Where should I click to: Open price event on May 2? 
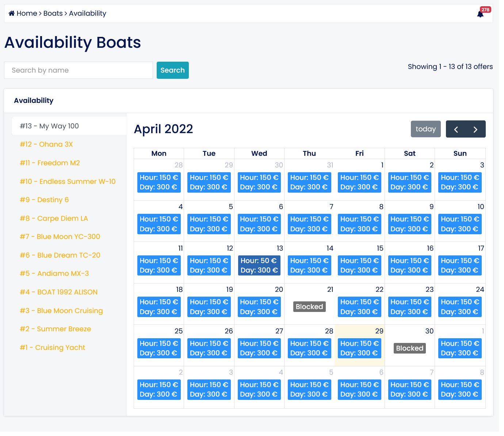tap(159, 390)
